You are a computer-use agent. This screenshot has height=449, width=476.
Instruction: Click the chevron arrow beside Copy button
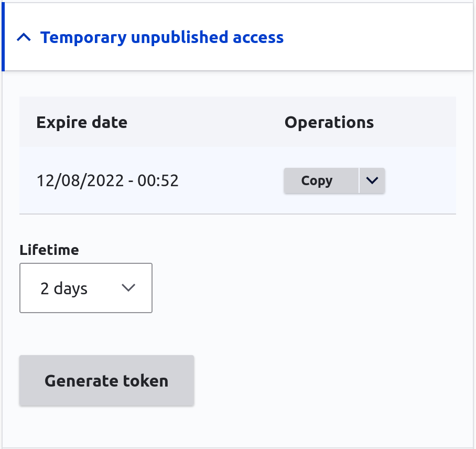[372, 180]
